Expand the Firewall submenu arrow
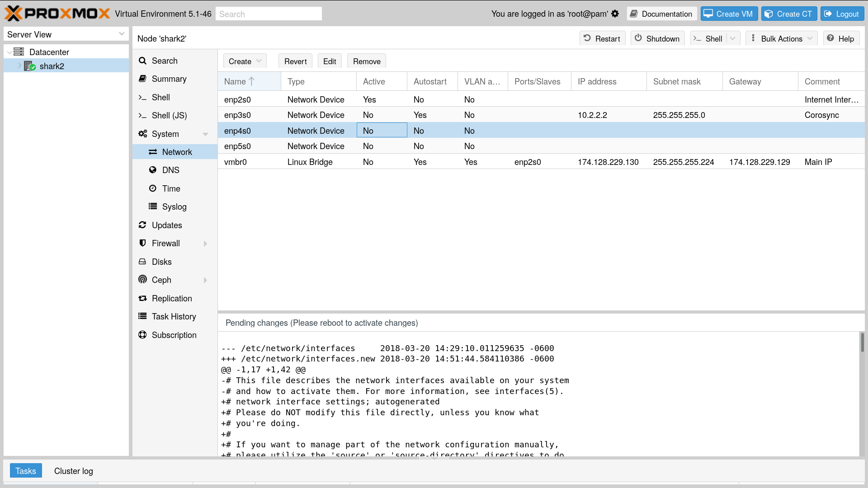The height and width of the screenshot is (488, 868). click(205, 243)
